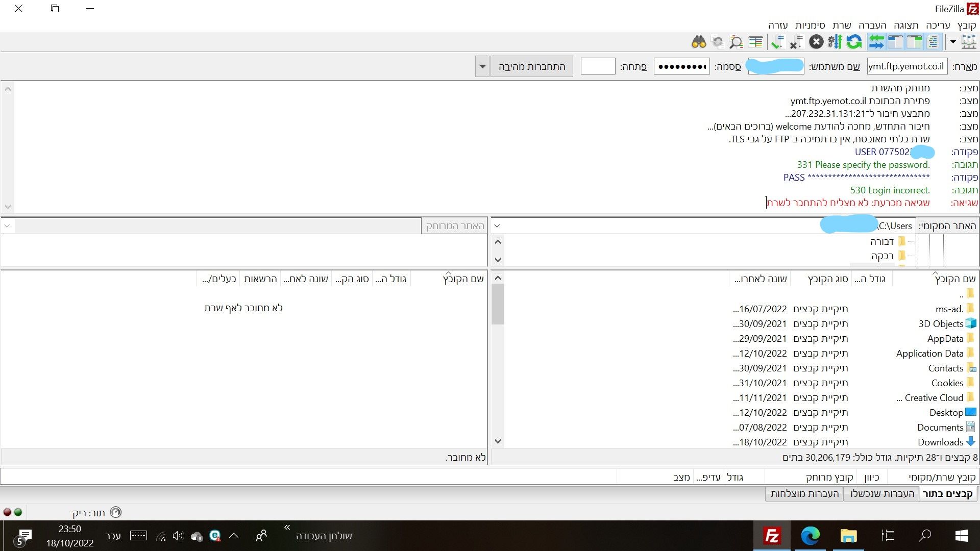The height and width of the screenshot is (551, 980).
Task: Open the Site Manager icon
Action: coord(968,42)
